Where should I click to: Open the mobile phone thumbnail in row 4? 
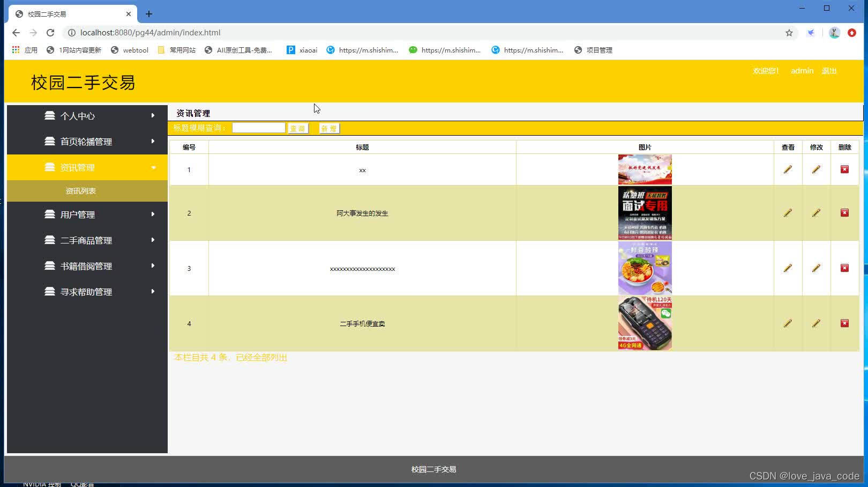pyautogui.click(x=645, y=323)
